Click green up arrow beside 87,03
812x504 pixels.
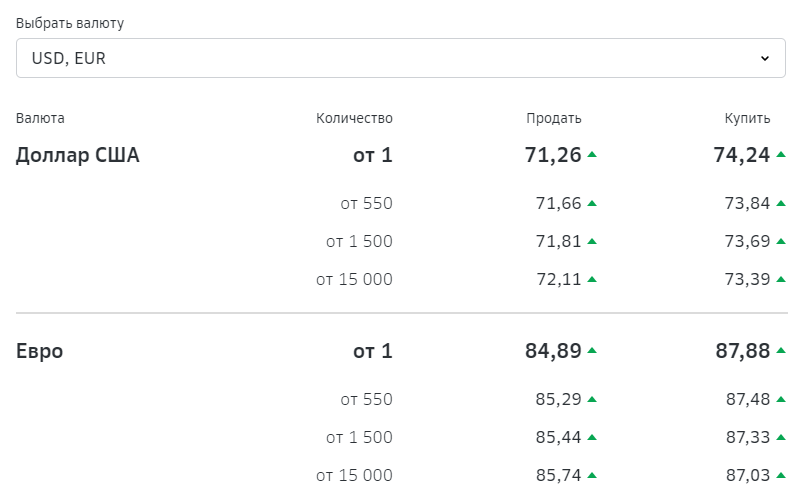click(x=781, y=475)
